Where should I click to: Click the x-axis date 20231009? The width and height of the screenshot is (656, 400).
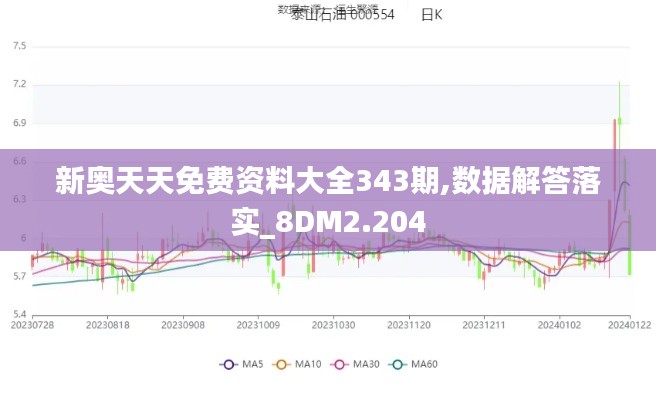tap(258, 325)
